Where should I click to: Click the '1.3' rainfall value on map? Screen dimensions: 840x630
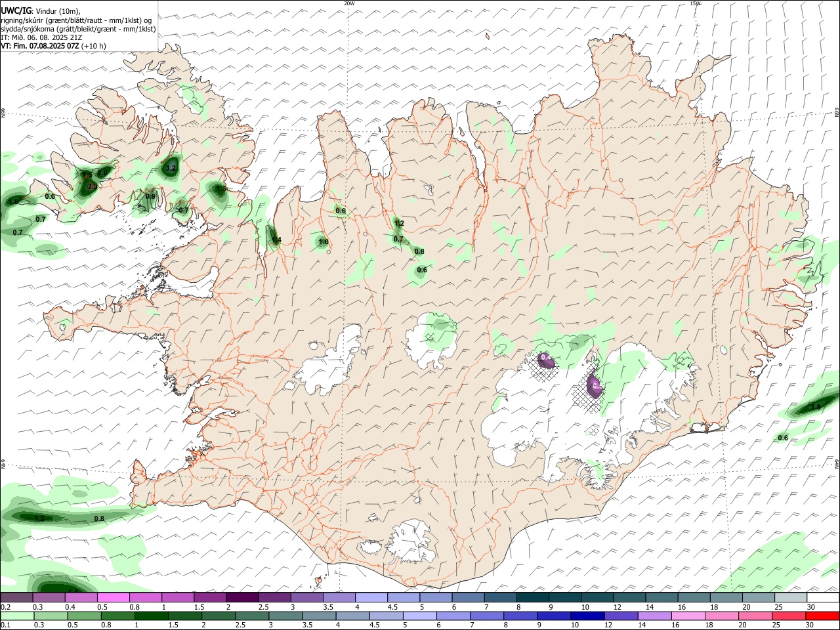(x=220, y=189)
